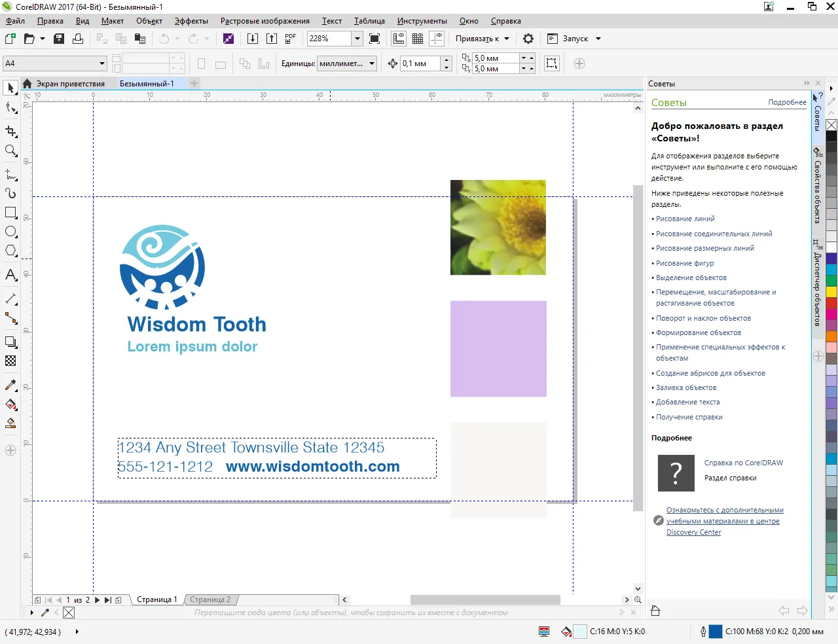Select the Pick tool arrow

tap(10, 88)
